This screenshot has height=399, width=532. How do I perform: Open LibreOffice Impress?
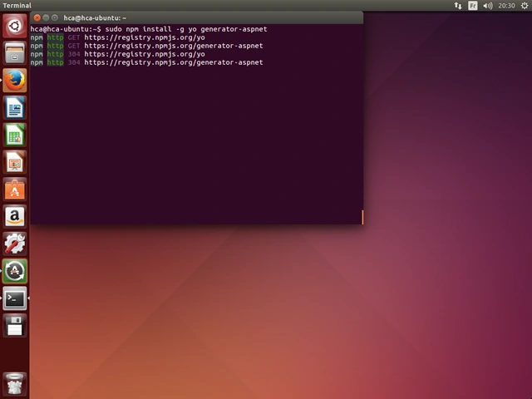15,162
